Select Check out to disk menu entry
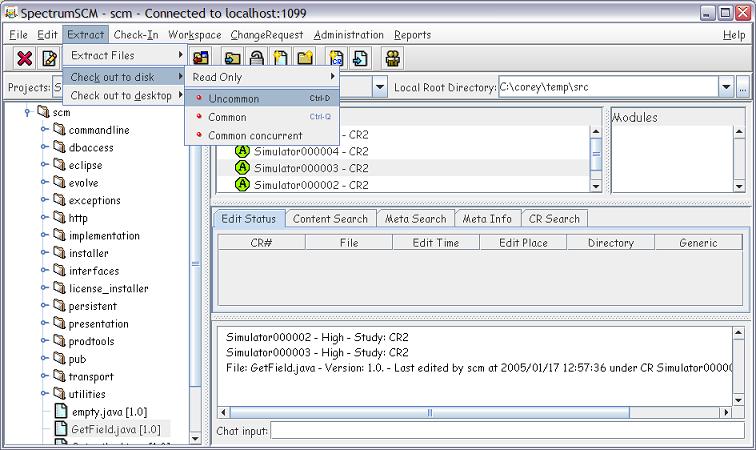 point(125,77)
